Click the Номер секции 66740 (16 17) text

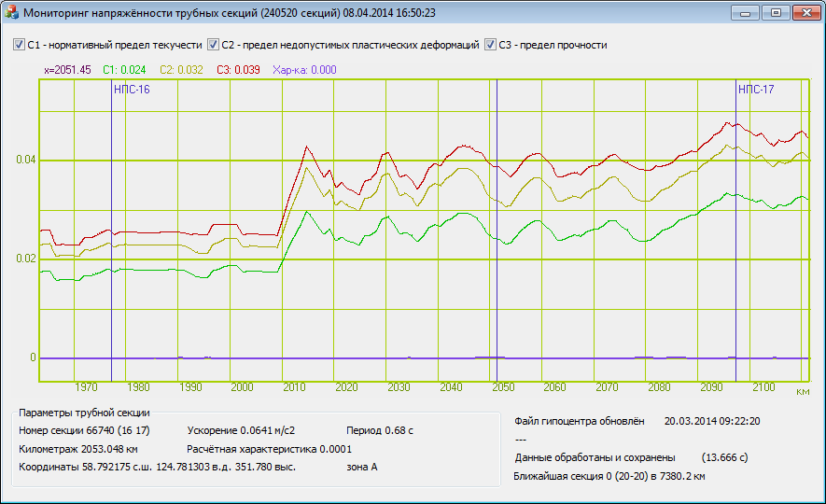click(84, 431)
